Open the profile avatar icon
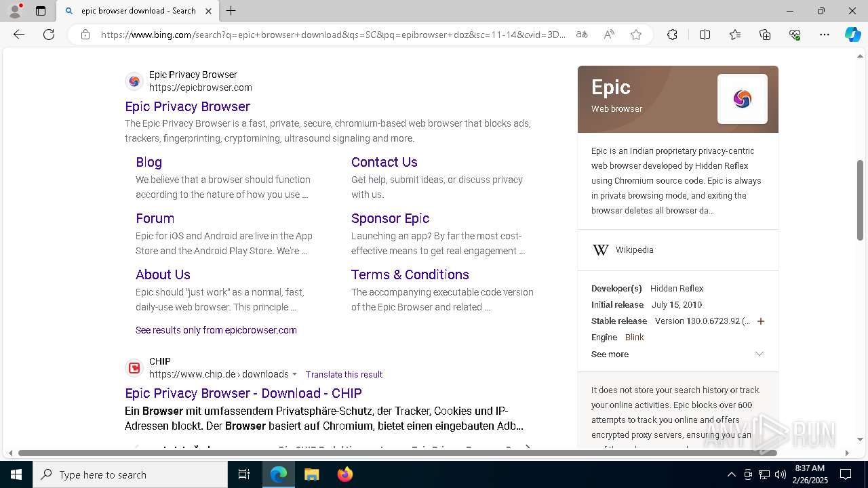 [x=15, y=10]
